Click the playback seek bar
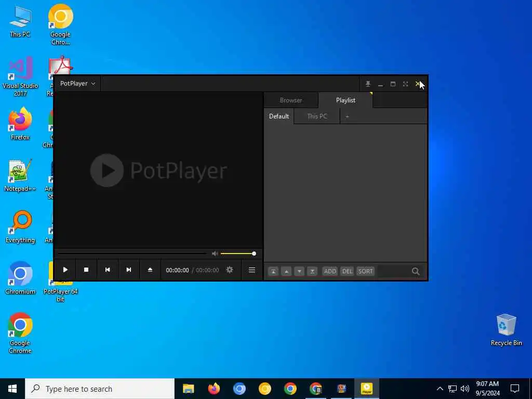This screenshot has width=532, height=399. click(x=132, y=254)
